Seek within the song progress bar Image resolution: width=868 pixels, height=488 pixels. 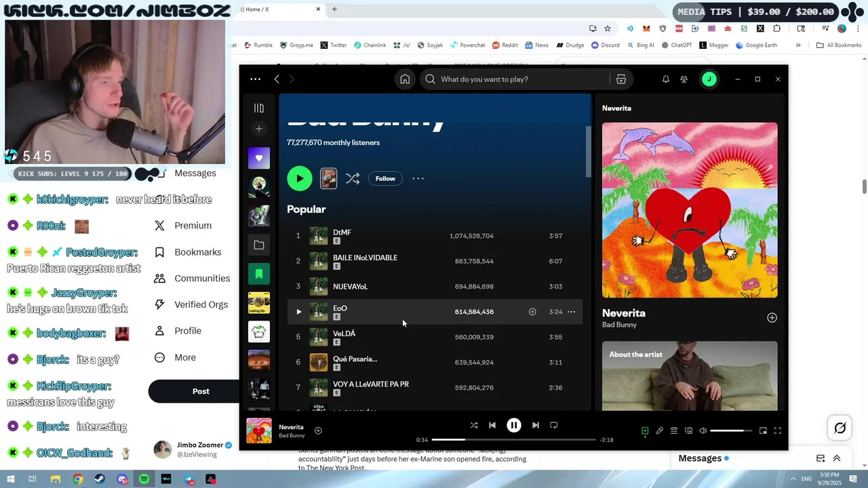(513, 440)
